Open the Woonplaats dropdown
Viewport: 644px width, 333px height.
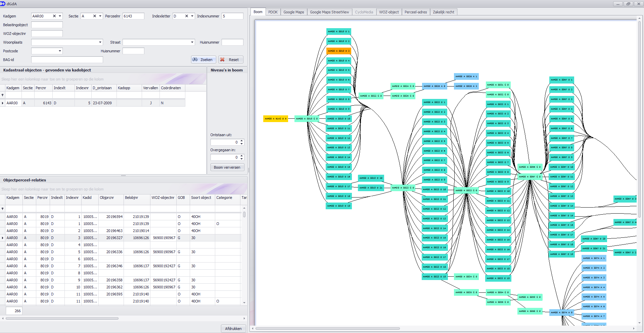(100, 42)
